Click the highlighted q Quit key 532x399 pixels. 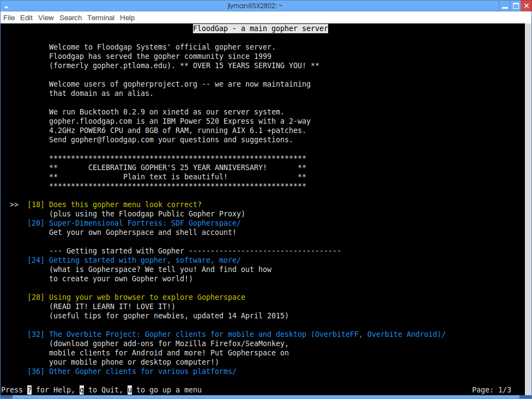82,390
